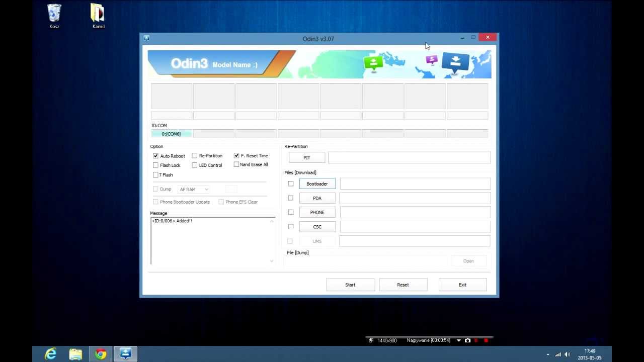Click the Message box down scroll arrow
This screenshot has width=644, height=362.
tap(272, 261)
